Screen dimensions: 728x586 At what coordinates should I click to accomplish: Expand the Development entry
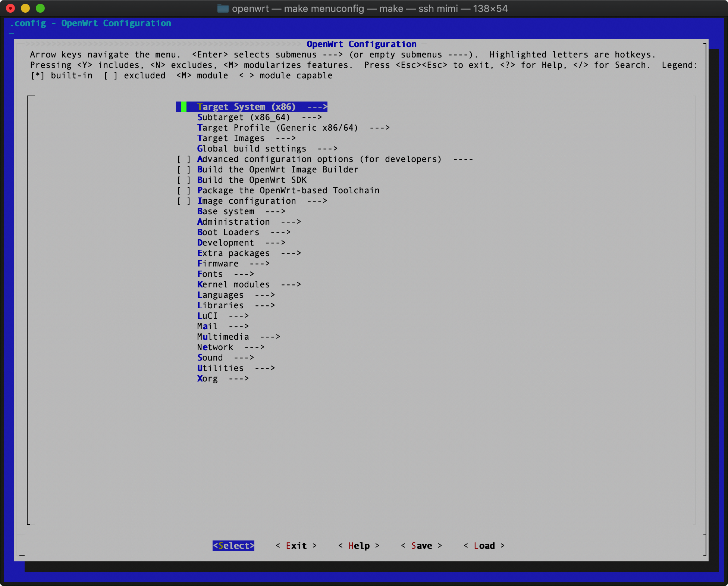click(x=241, y=243)
